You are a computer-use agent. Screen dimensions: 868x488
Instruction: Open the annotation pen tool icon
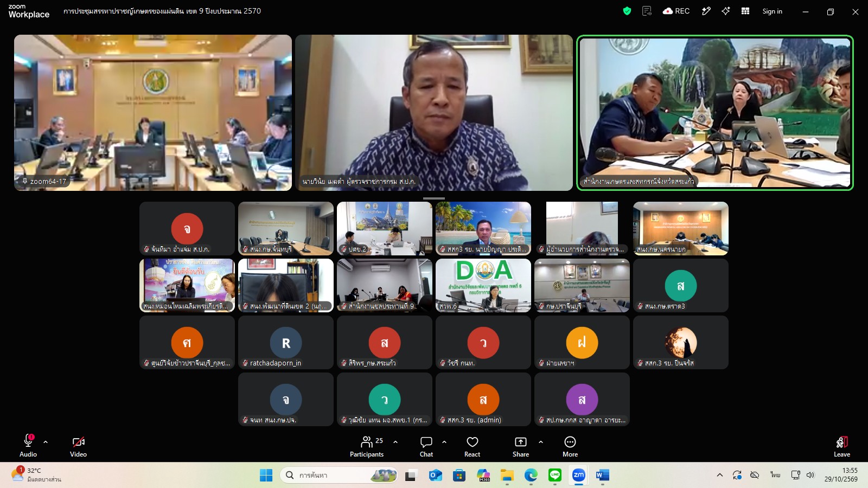(706, 11)
